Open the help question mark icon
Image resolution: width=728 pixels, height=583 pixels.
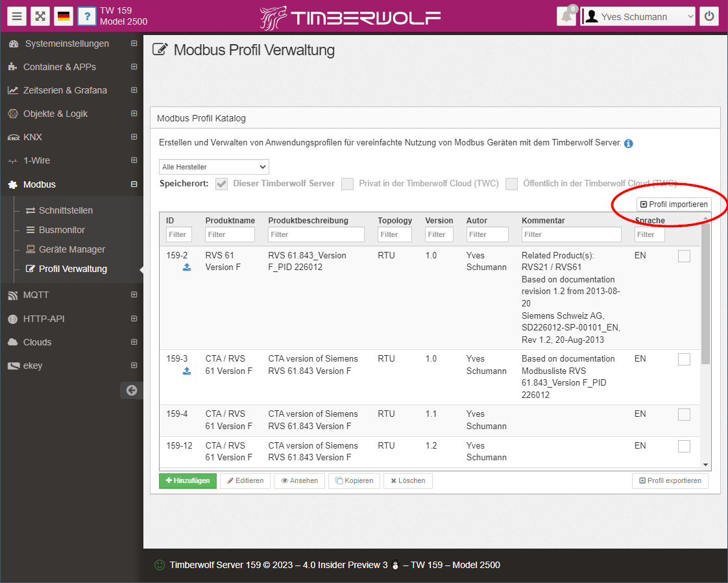tap(87, 17)
